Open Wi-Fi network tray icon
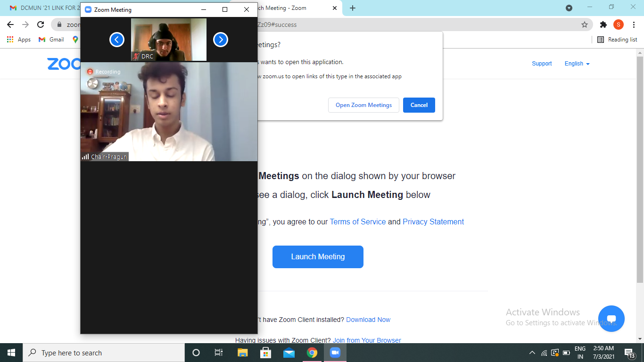 [x=544, y=353]
